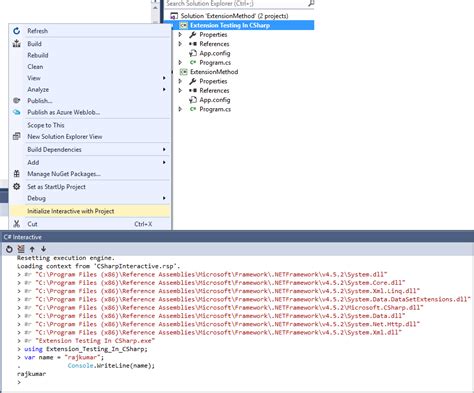Viewport: 474px width, 393px height.
Task: Click the Build icon in the menu
Action: (17, 43)
